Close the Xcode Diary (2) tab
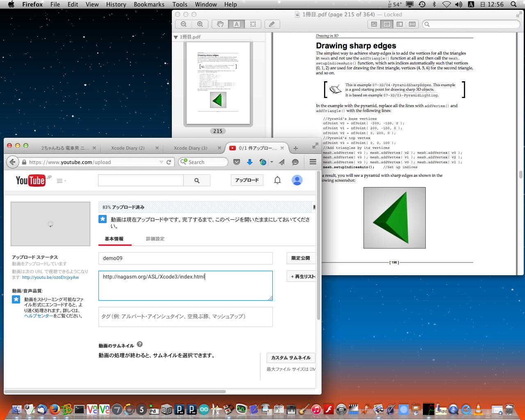525x420 pixels. pyautogui.click(x=157, y=148)
